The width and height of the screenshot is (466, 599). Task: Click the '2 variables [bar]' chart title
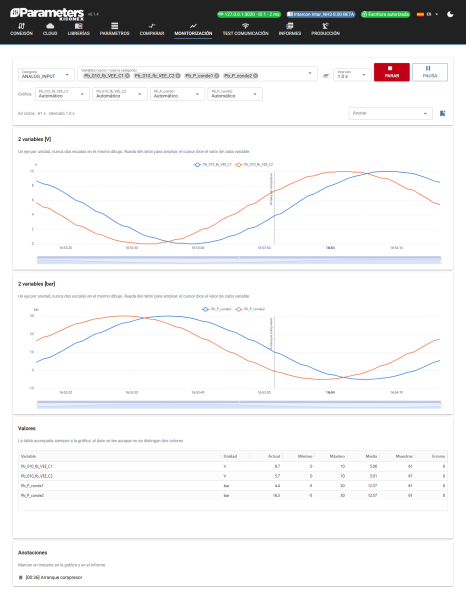click(x=37, y=284)
